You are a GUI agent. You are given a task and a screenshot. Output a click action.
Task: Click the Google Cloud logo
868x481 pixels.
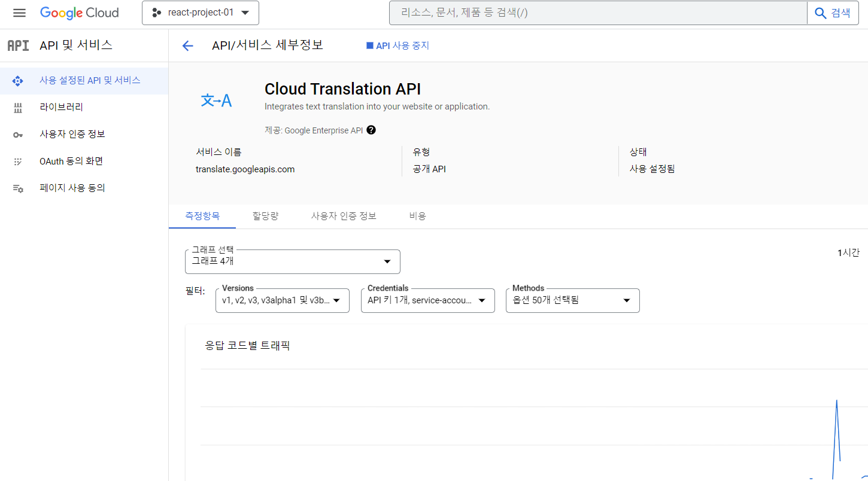[x=80, y=13]
